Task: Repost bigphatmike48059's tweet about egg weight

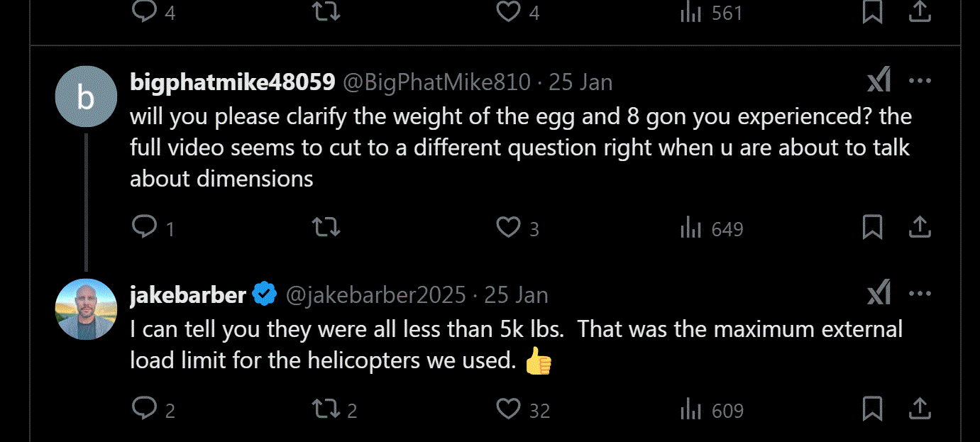Action: click(x=326, y=227)
